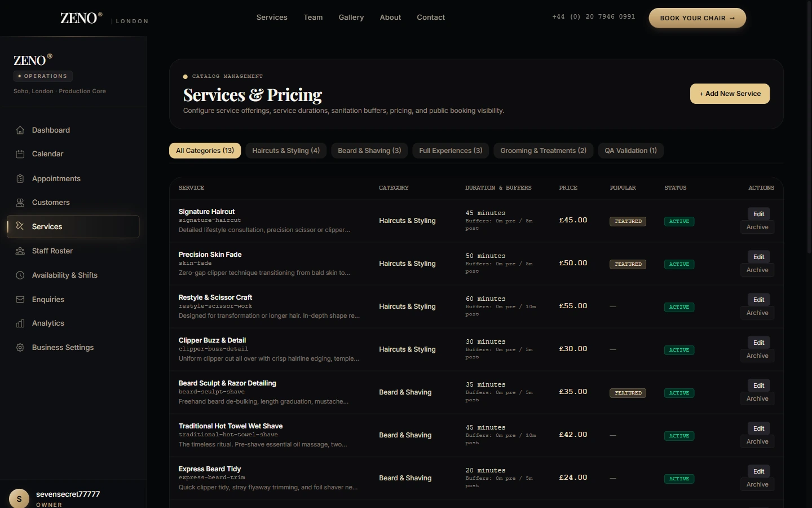Screen dimensions: 812x508
Task: Filter by Beard & Shaving (3)
Action: [x=369, y=151]
